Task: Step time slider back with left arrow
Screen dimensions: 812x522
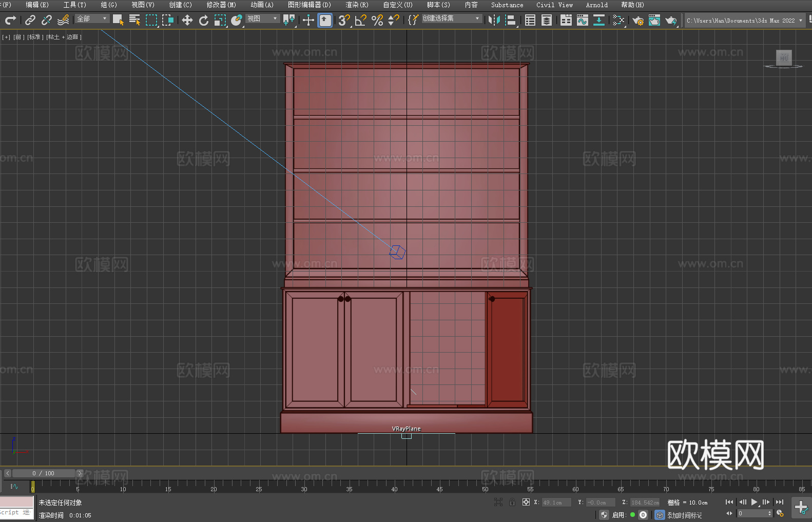Action: click(8, 473)
